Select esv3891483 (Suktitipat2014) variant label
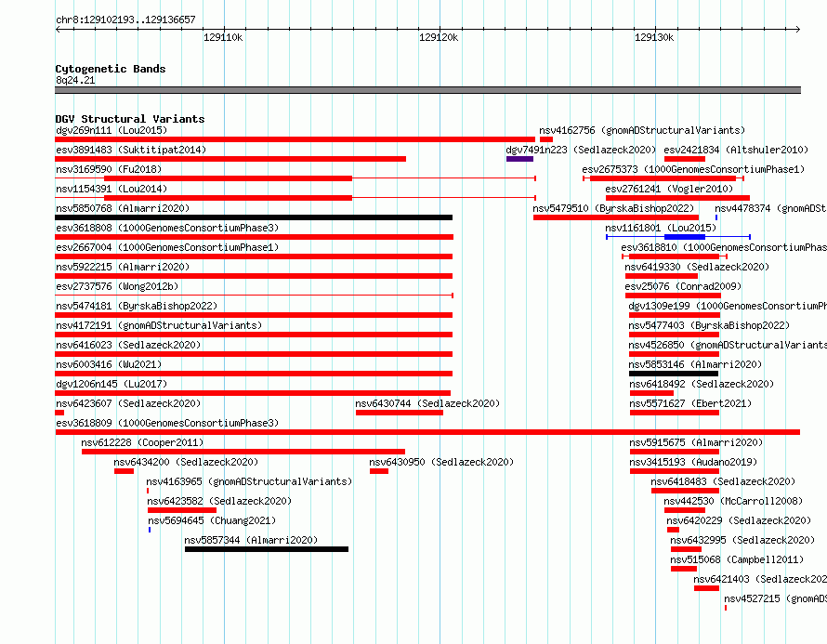Viewport: 827px width, 644px height. [131, 150]
